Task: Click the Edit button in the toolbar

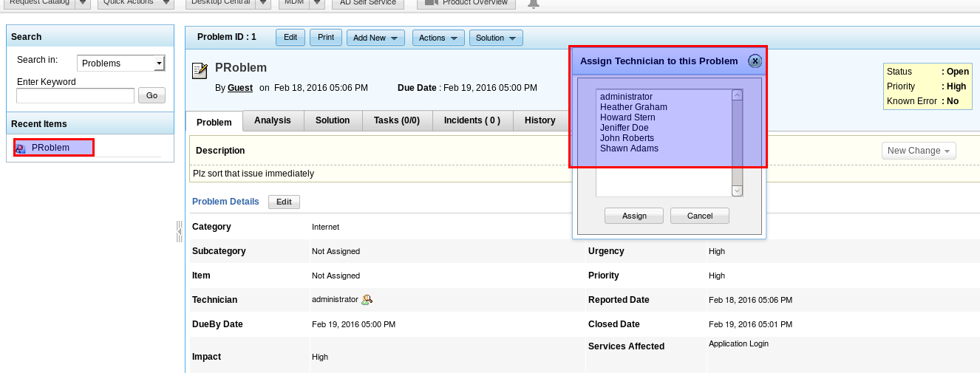Action: click(x=290, y=37)
